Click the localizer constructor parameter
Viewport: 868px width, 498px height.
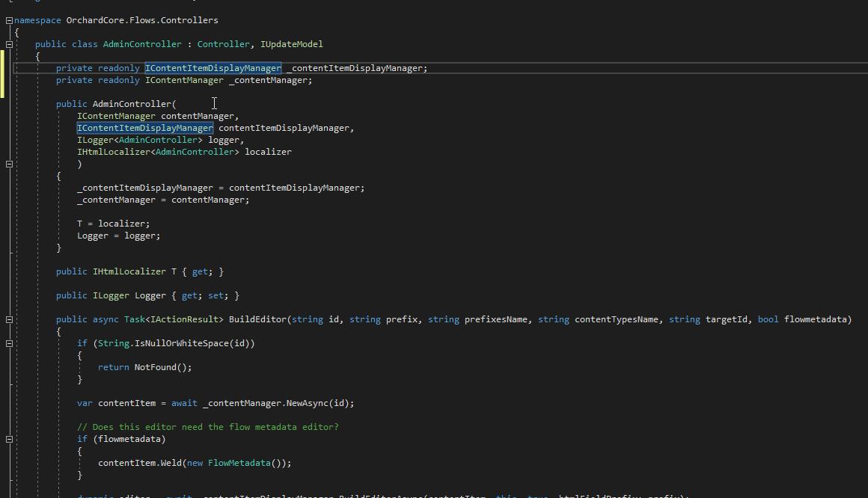268,152
